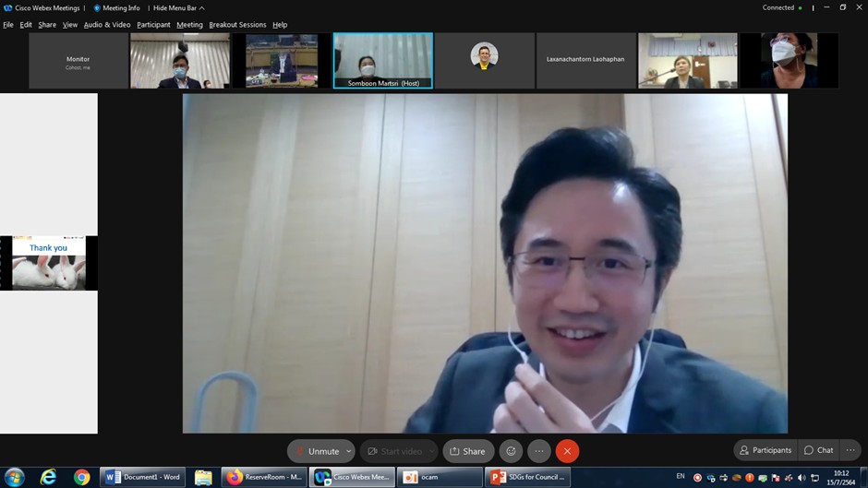Open the Audio & Video menu

click(107, 25)
